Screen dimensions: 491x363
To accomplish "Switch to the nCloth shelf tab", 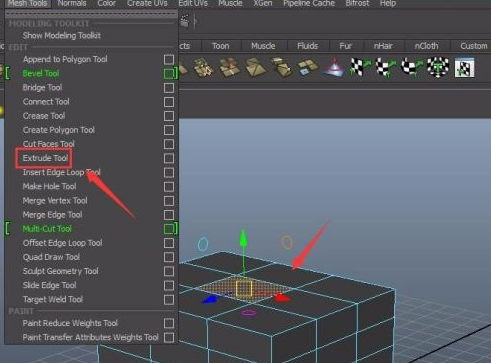I will (426, 46).
